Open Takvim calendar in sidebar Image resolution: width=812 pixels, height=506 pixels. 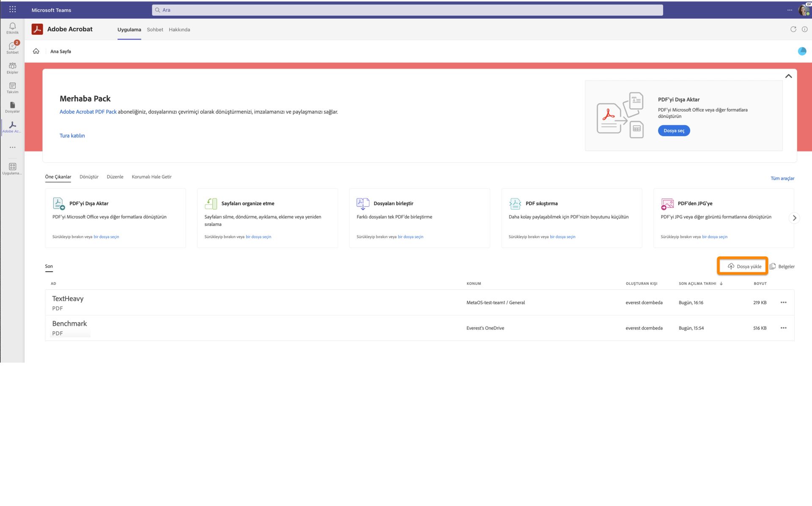point(12,88)
